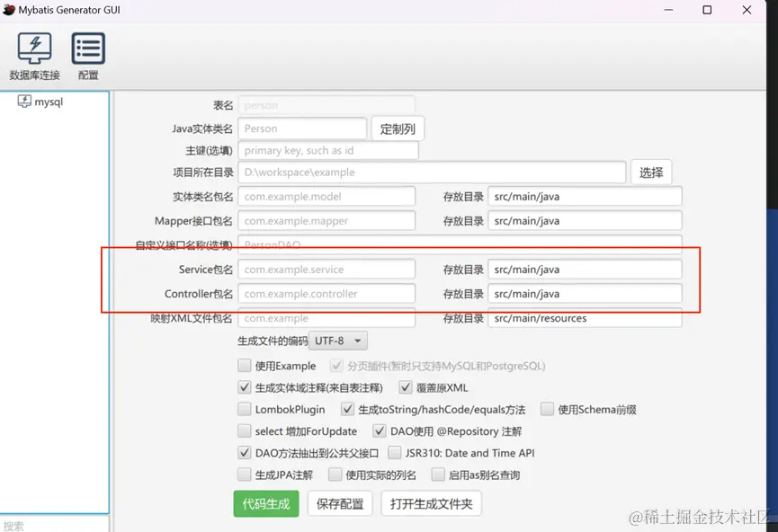Click the 定制列 button
Image resolution: width=778 pixels, height=532 pixels.
click(398, 129)
